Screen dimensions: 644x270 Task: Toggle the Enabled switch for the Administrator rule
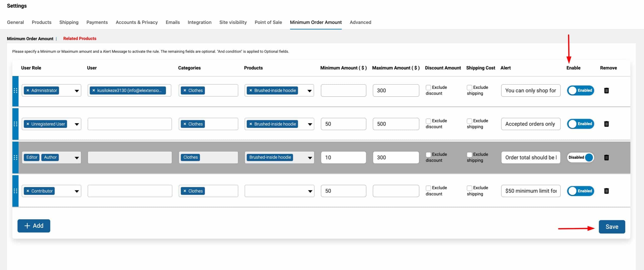point(581,90)
